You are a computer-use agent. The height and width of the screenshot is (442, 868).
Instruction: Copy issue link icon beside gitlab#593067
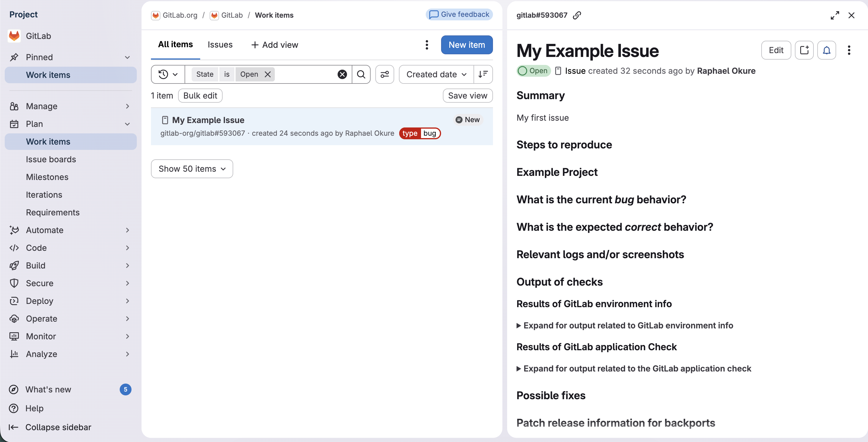pyautogui.click(x=577, y=15)
